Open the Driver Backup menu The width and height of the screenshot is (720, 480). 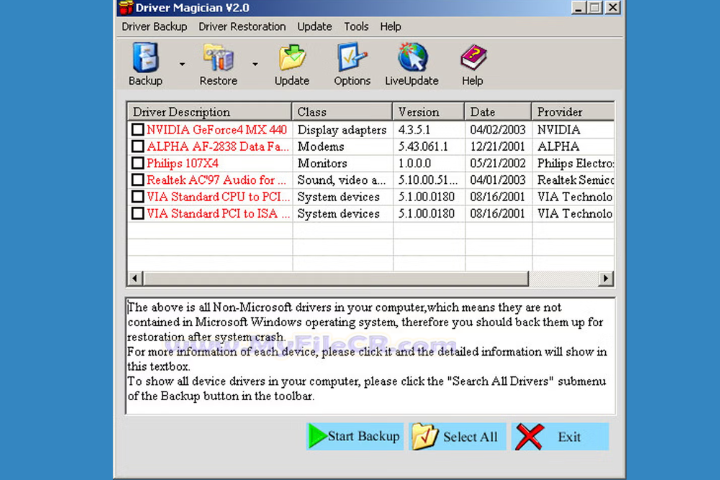(154, 27)
